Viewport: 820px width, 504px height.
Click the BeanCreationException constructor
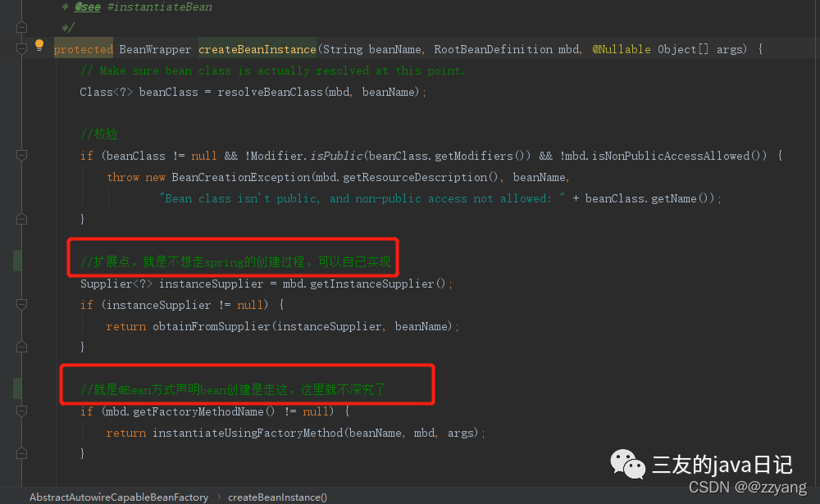240,177
